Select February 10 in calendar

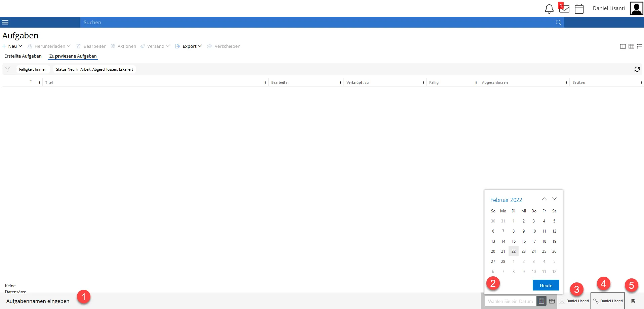point(534,231)
